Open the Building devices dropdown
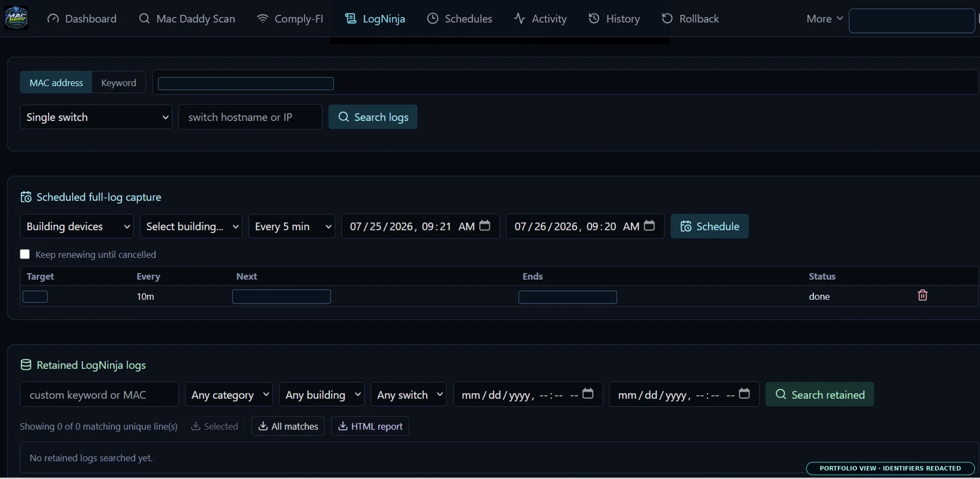 pos(77,226)
